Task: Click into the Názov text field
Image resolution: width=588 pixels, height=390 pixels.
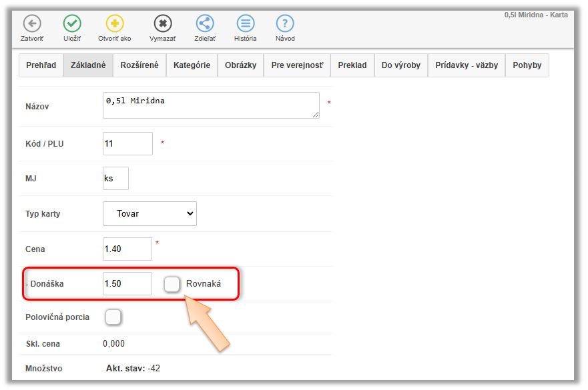Action: (210, 105)
